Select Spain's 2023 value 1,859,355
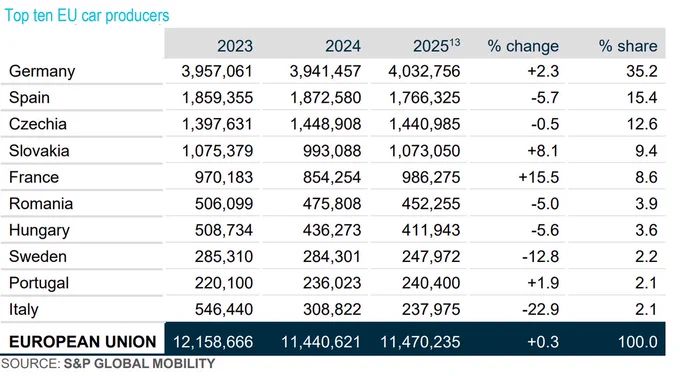The image size is (680, 376). pyautogui.click(x=217, y=98)
